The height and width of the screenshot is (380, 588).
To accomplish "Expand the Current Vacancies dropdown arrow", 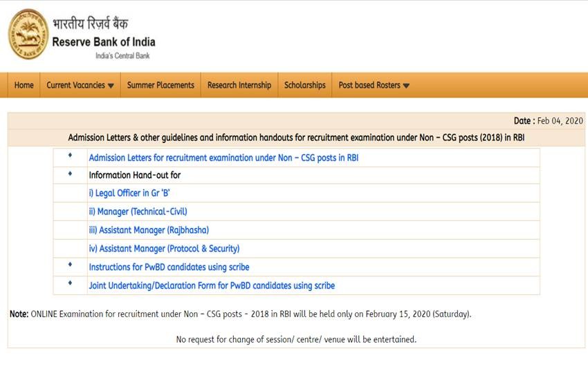I will [111, 86].
